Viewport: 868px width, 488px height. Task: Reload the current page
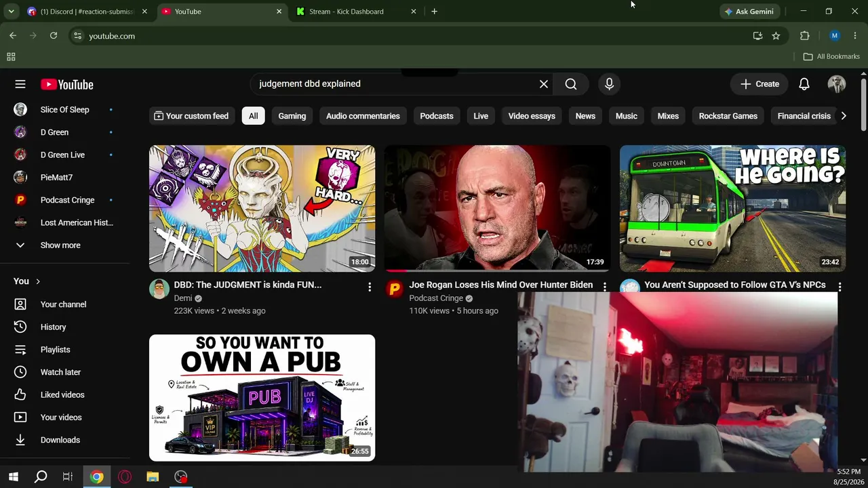54,36
